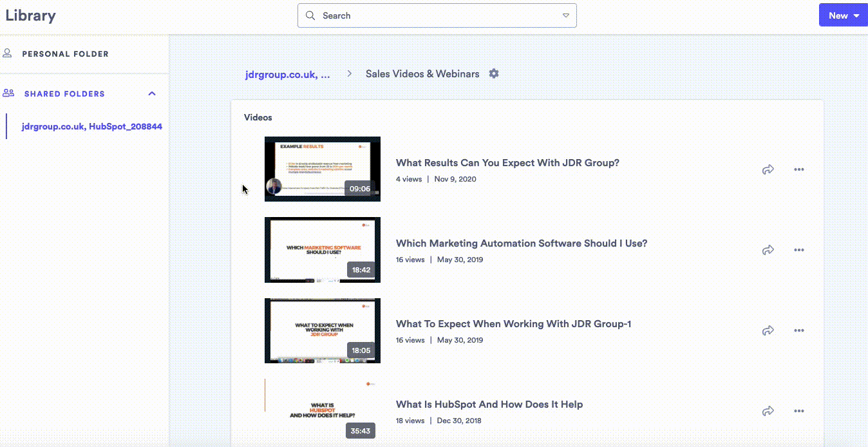Open more options for Which Marketing Automation Software video
868x447 pixels.
coord(799,250)
